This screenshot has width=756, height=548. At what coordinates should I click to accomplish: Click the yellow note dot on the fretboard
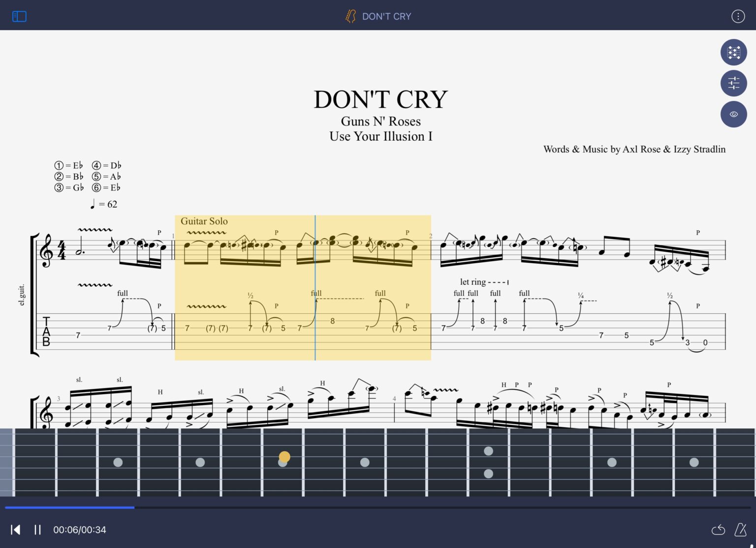[283, 457]
